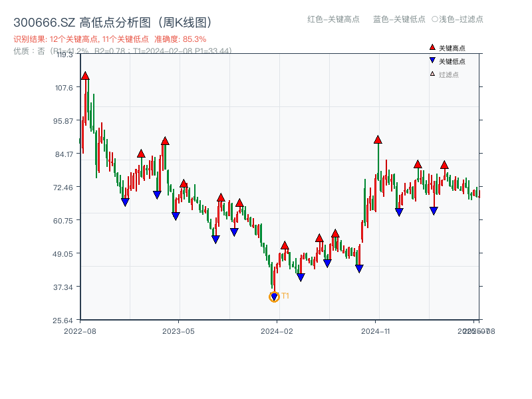The height and width of the screenshot is (399, 532).
Task: Click the 红色-关键高点 text at the top
Action: (x=333, y=19)
